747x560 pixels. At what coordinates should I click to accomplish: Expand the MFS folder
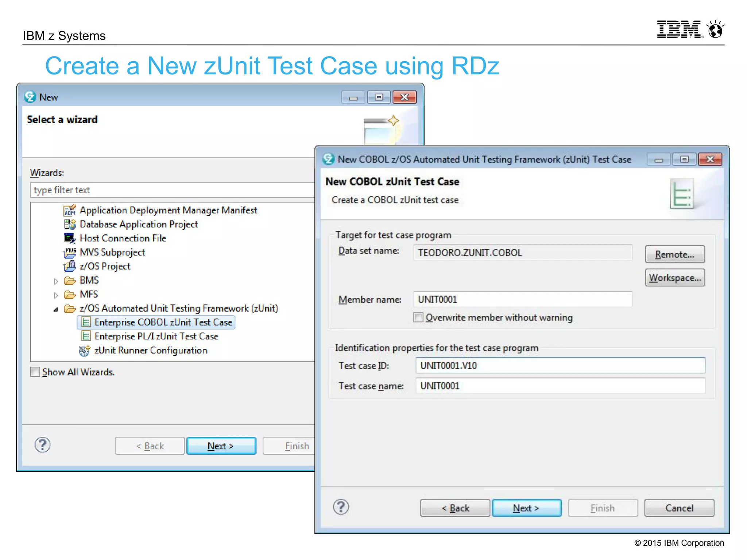(56, 295)
